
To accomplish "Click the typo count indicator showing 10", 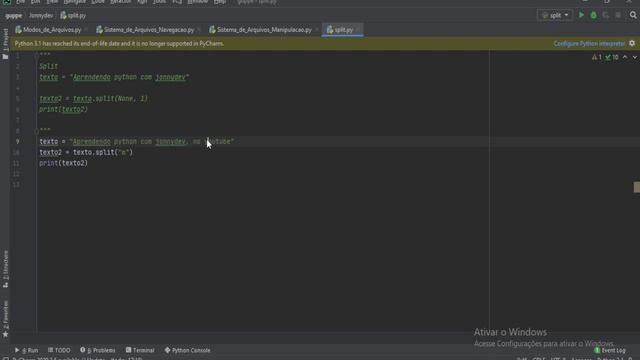I will 612,58.
